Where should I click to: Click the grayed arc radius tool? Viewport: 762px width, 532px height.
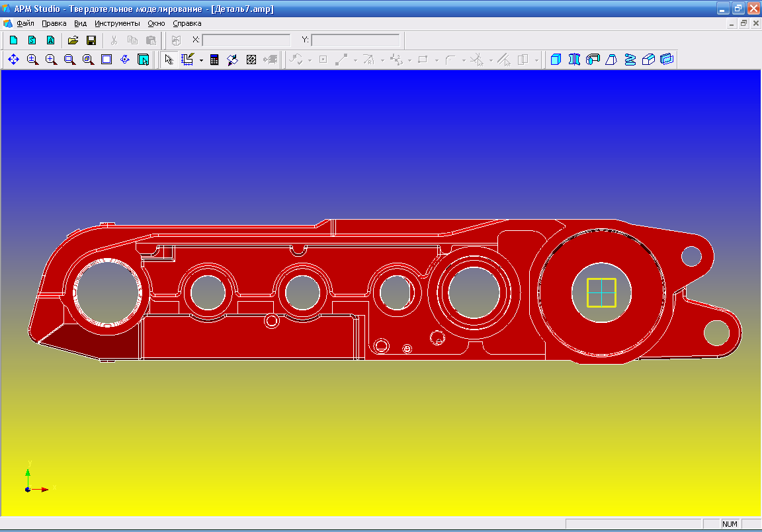[x=369, y=60]
